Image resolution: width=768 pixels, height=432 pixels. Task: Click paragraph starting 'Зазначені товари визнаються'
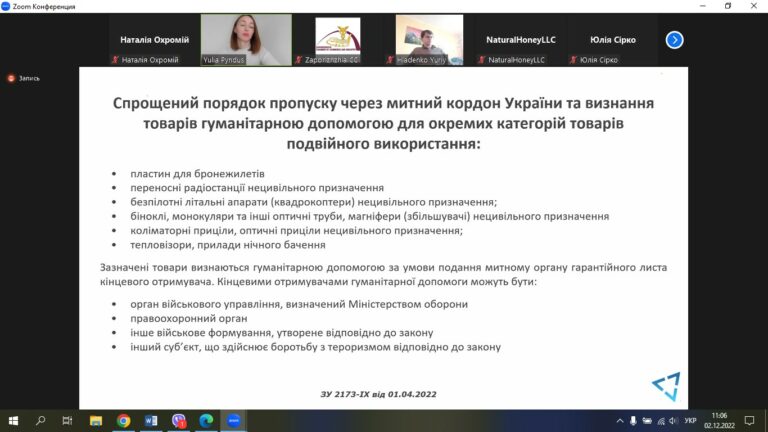(384, 275)
